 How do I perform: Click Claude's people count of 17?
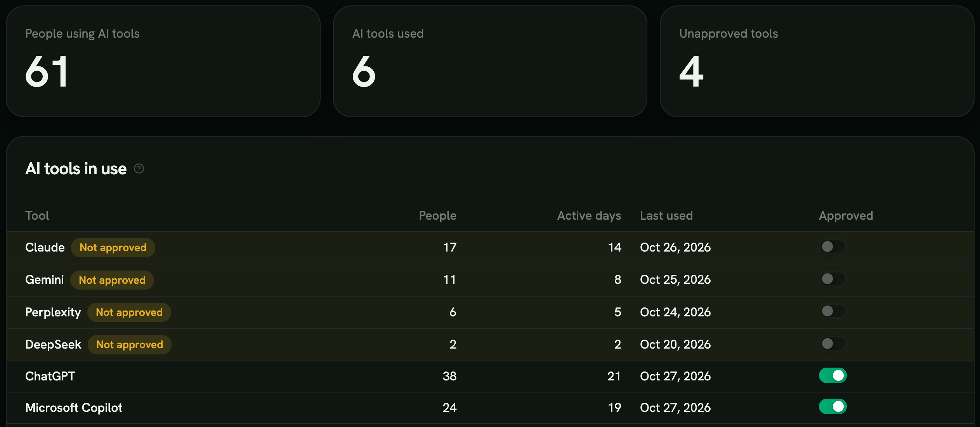tap(450, 247)
